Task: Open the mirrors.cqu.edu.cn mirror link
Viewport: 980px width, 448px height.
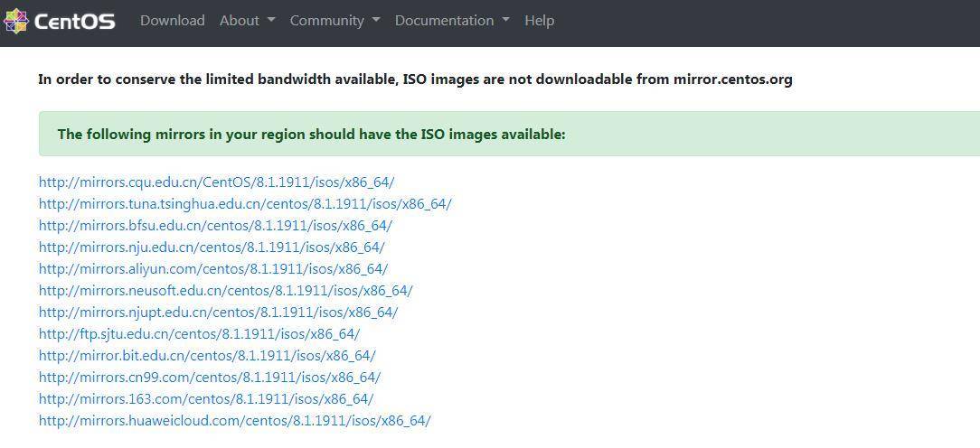Action: point(216,182)
